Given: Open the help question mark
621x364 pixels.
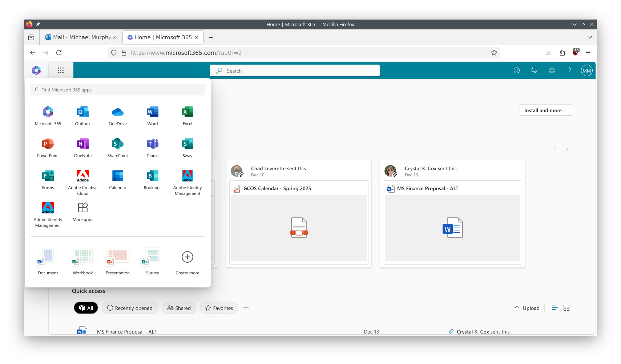Looking at the screenshot, I should (x=569, y=70).
